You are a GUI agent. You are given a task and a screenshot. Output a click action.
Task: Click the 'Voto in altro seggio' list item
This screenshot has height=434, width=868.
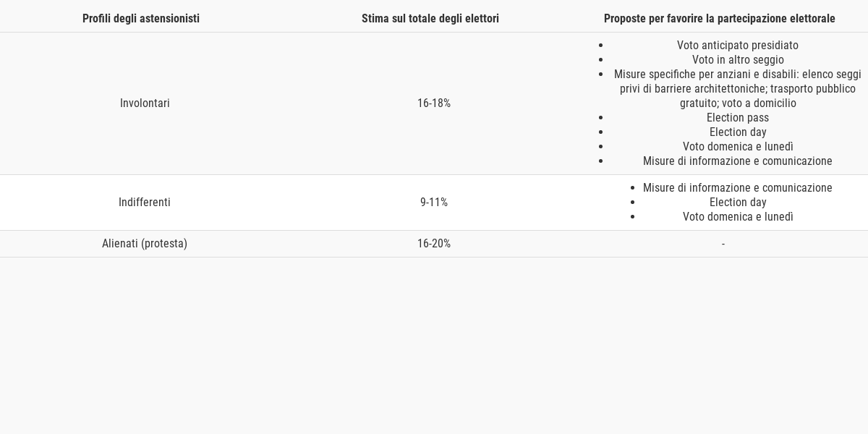coord(738,60)
